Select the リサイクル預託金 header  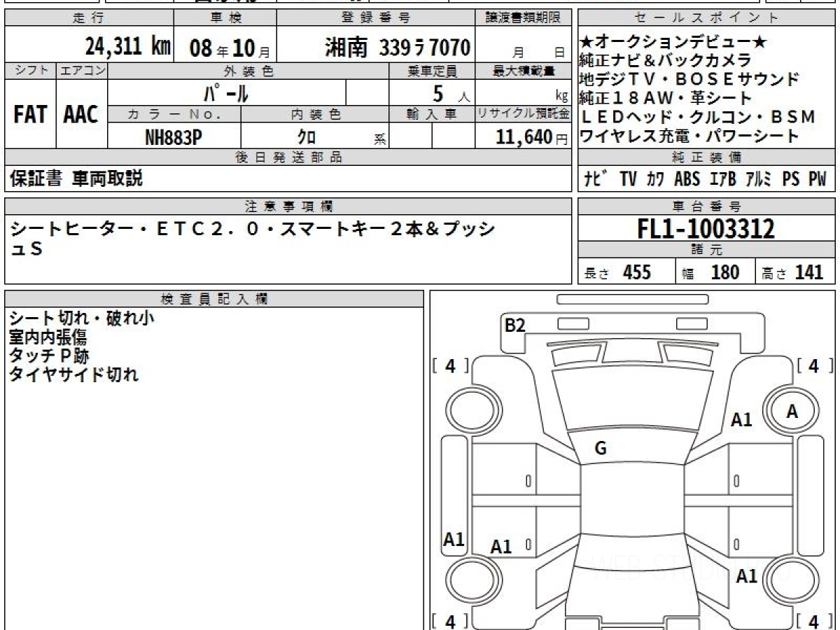[x=524, y=114]
